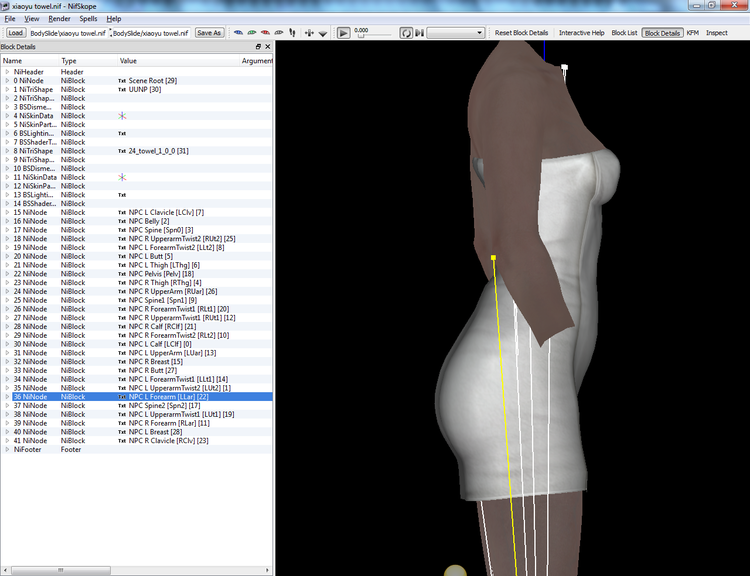Click the Txt icon beside Scene Root
750x576 pixels.
[122, 81]
